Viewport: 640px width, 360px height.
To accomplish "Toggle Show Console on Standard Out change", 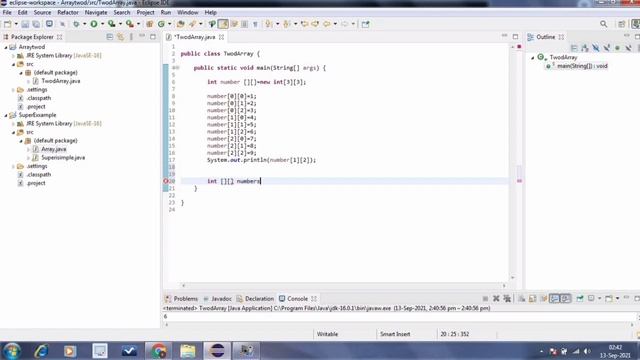I will click(554, 298).
